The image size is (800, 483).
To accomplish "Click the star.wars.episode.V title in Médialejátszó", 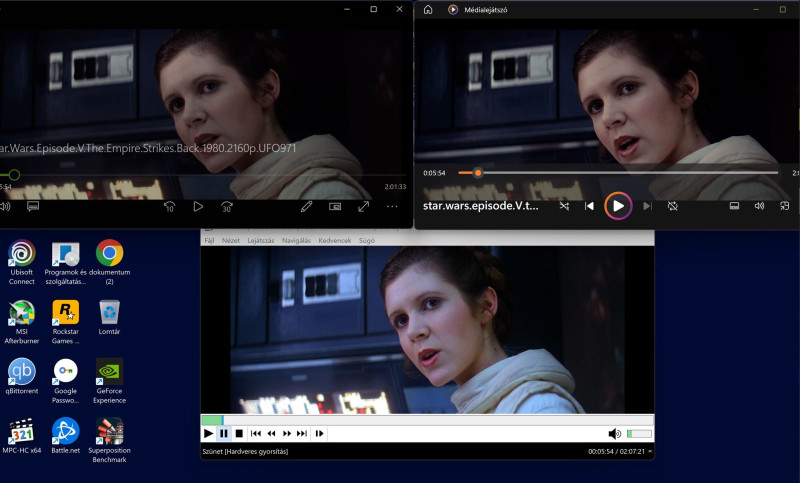I will tap(480, 206).
